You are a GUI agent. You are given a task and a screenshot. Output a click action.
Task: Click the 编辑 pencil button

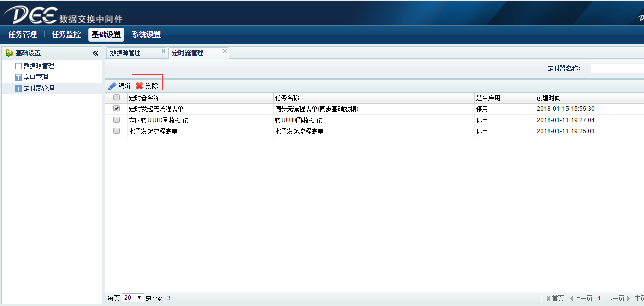coord(119,86)
